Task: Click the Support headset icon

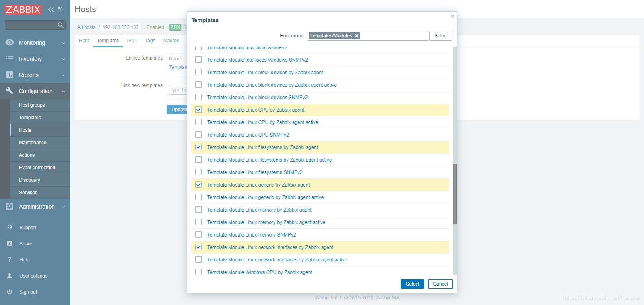Action: point(10,227)
